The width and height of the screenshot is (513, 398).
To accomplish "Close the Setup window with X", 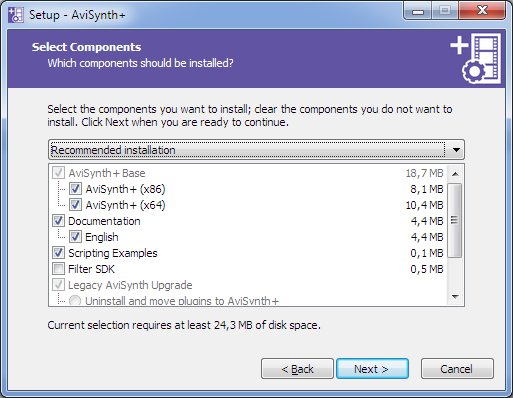I will coord(482,11).
